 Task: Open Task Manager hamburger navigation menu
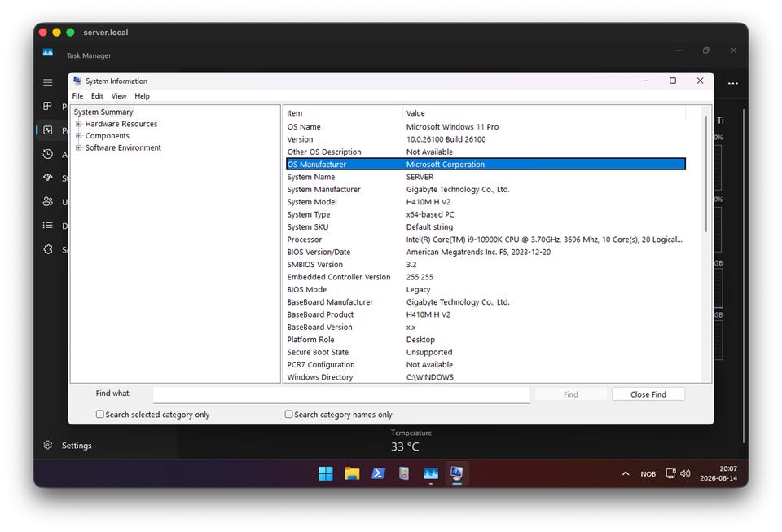[48, 82]
